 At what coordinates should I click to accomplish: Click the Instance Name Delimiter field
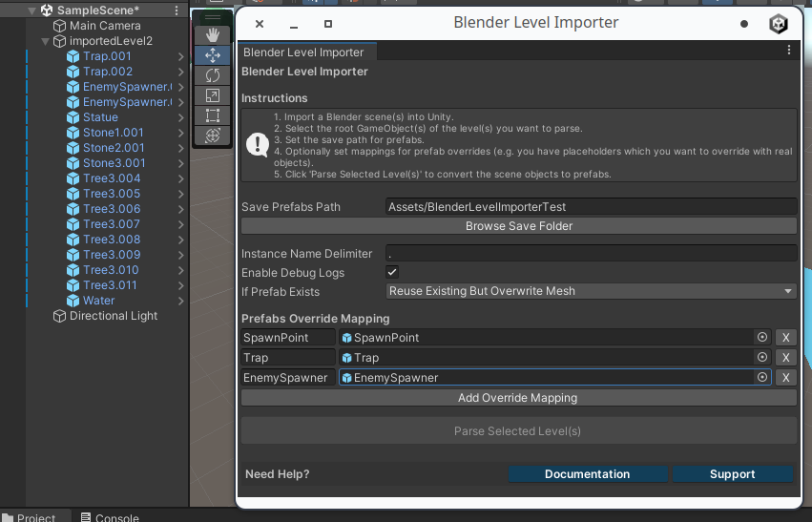pyautogui.click(x=591, y=253)
